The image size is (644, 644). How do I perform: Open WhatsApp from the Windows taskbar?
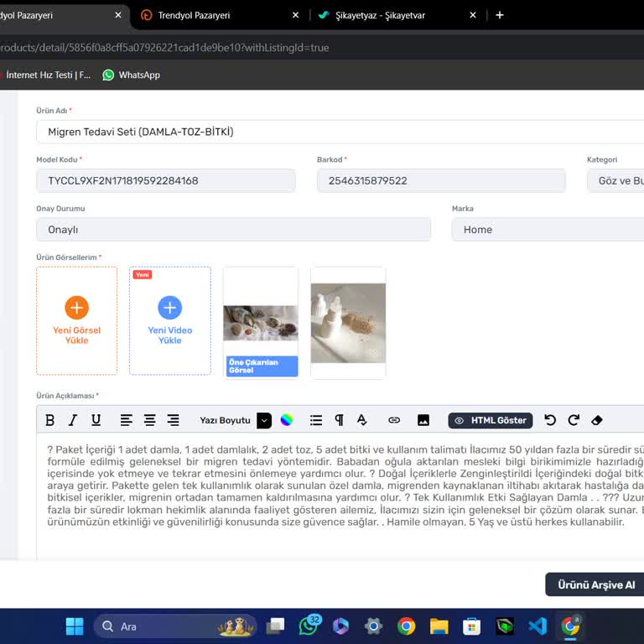tap(309, 626)
